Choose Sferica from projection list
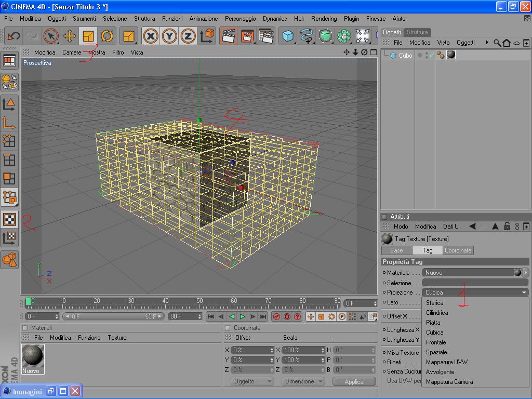532x399 pixels. tap(435, 303)
